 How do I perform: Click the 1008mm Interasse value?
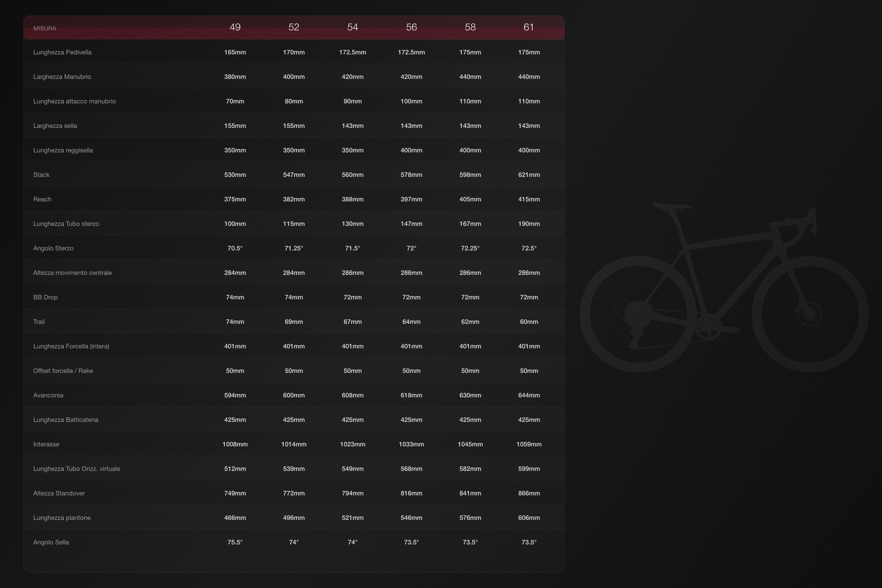[x=235, y=444]
